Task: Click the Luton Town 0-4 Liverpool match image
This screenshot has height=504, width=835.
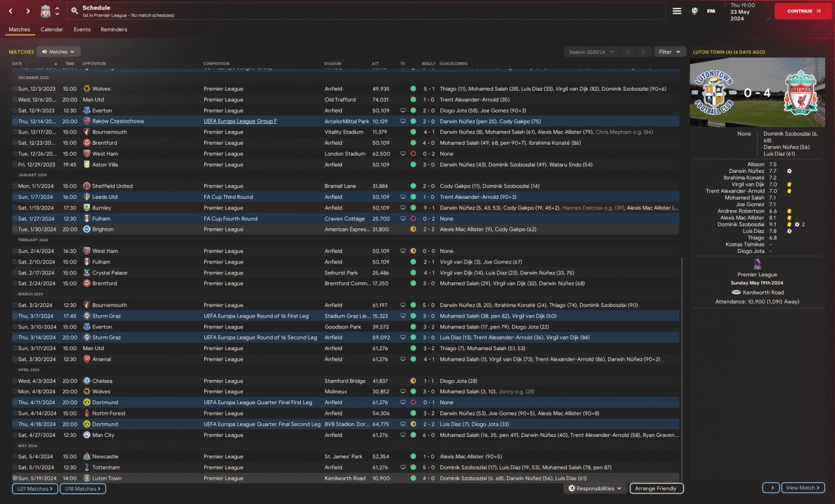Action: coord(757,92)
